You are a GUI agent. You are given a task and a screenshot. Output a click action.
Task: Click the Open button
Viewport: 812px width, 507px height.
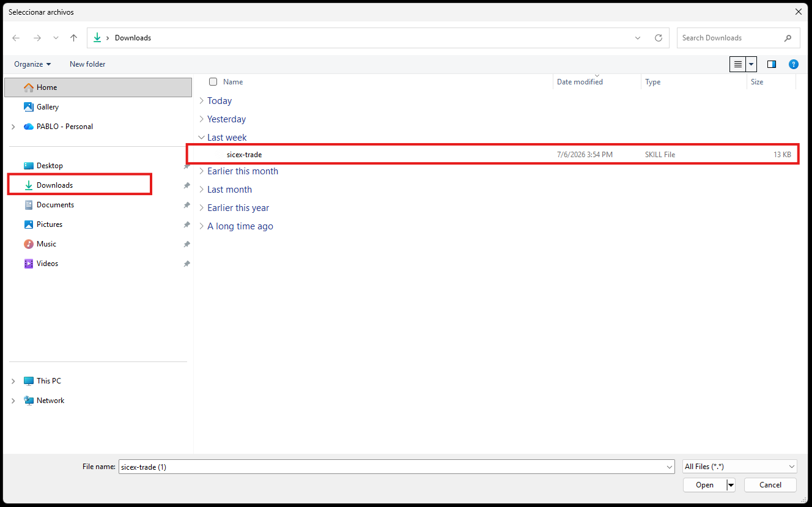[704, 485]
